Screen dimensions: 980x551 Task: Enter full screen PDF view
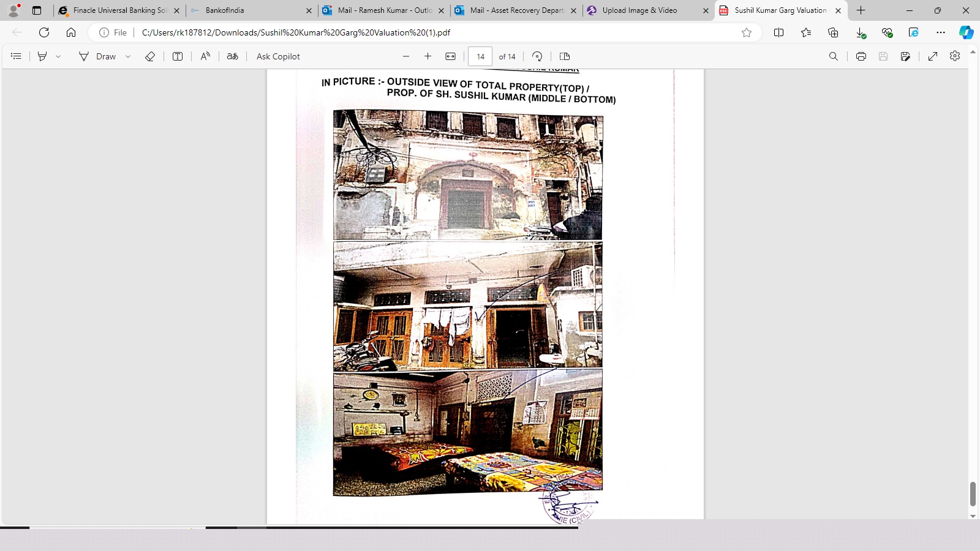click(x=933, y=56)
